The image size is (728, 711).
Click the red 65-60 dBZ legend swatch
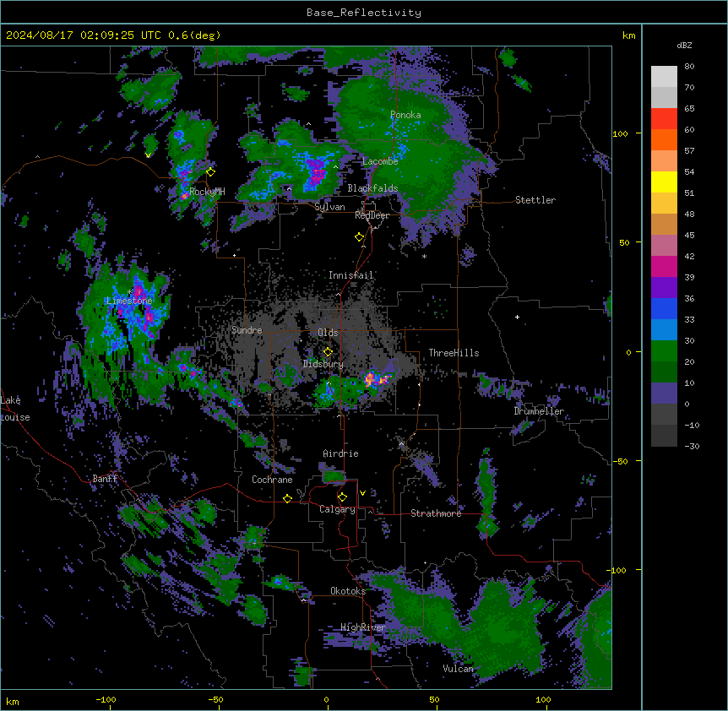pos(664,119)
